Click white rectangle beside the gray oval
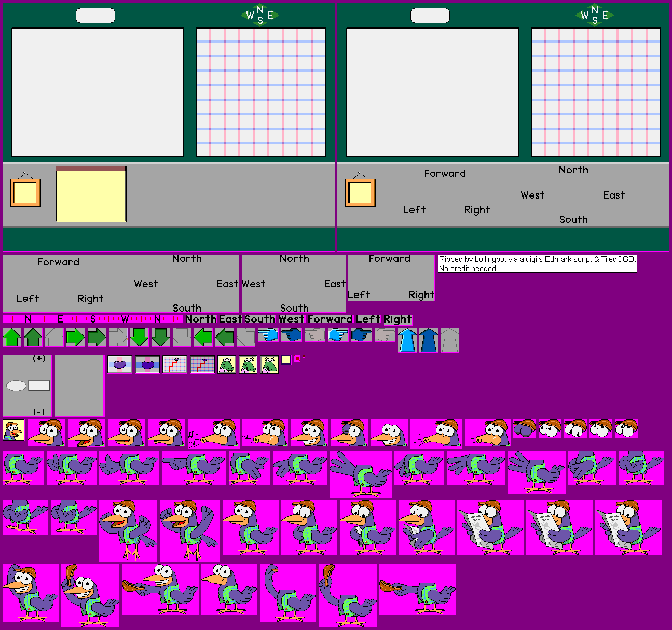672x630 pixels. (39, 385)
